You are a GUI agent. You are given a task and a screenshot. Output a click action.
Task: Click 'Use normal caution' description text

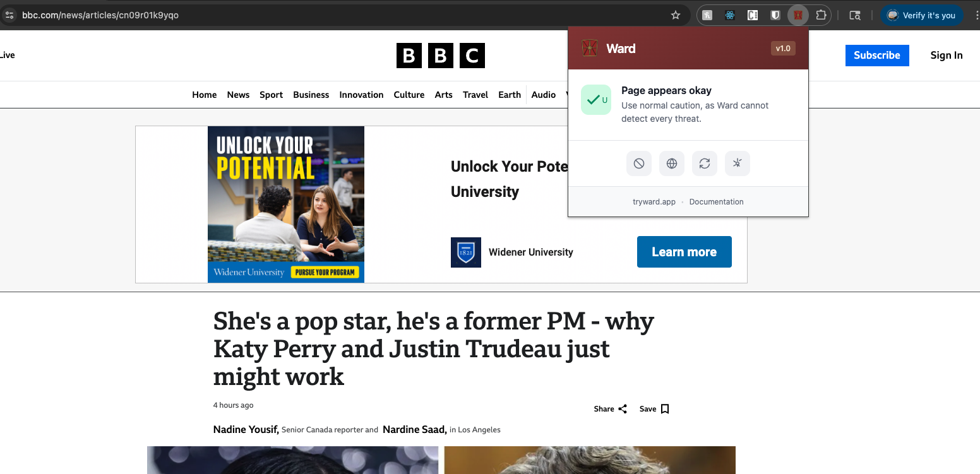[695, 112]
